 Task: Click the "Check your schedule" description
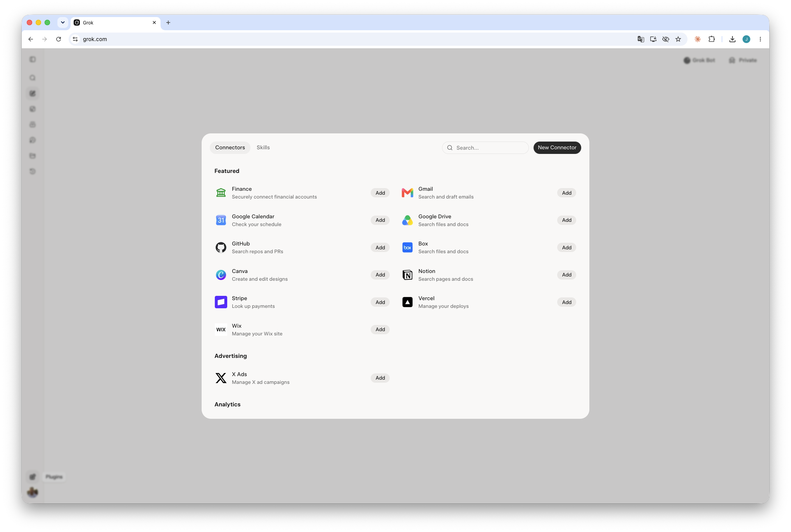pos(257,225)
